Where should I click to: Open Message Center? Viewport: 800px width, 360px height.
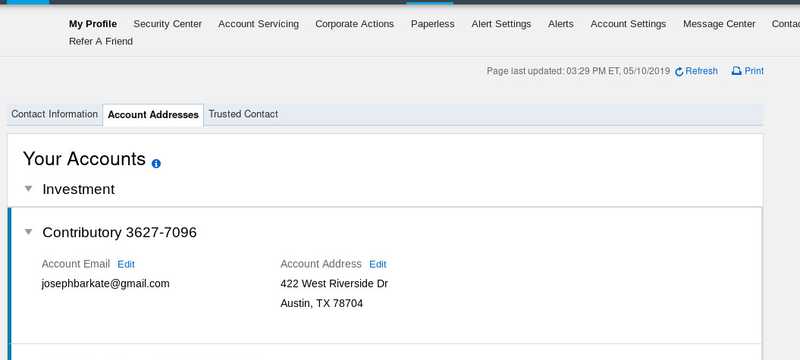coord(719,24)
